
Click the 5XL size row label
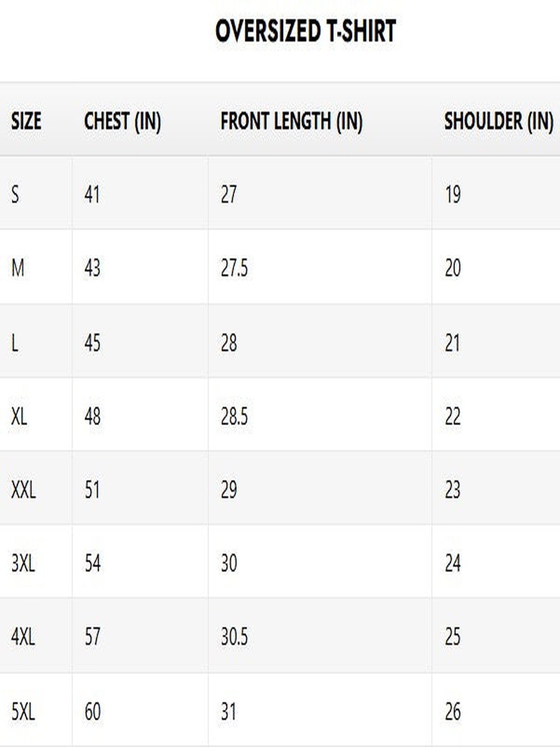pyautogui.click(x=23, y=711)
